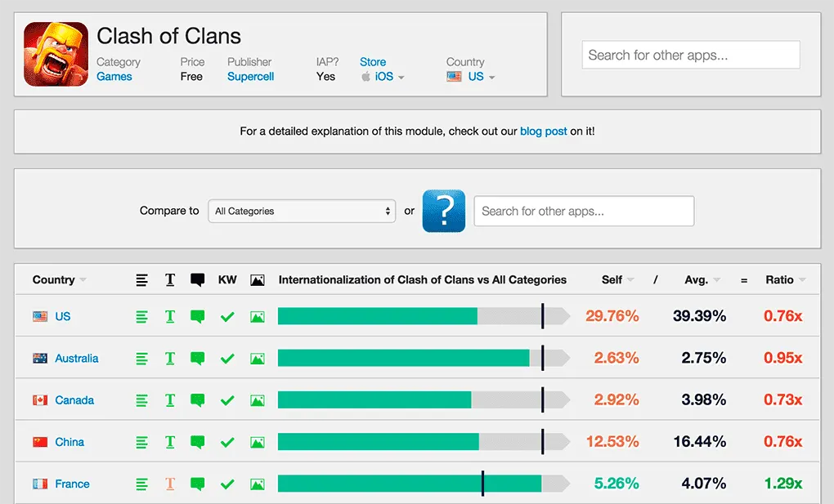Click the US row screenshot image icon
This screenshot has height=504, width=834.
coord(258,317)
